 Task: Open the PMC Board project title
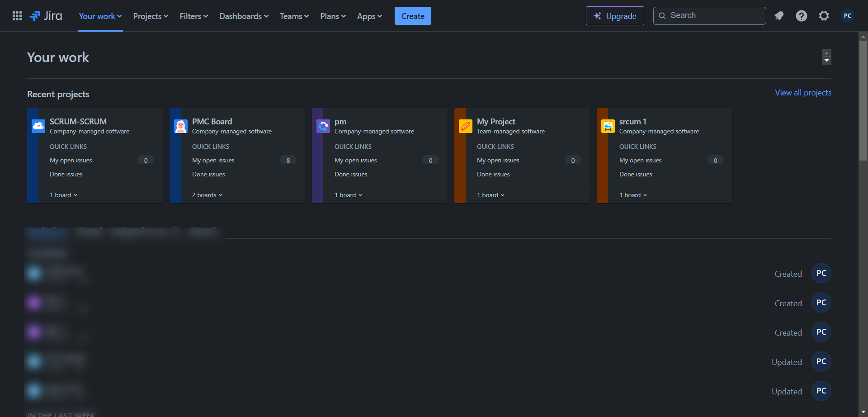coord(212,122)
